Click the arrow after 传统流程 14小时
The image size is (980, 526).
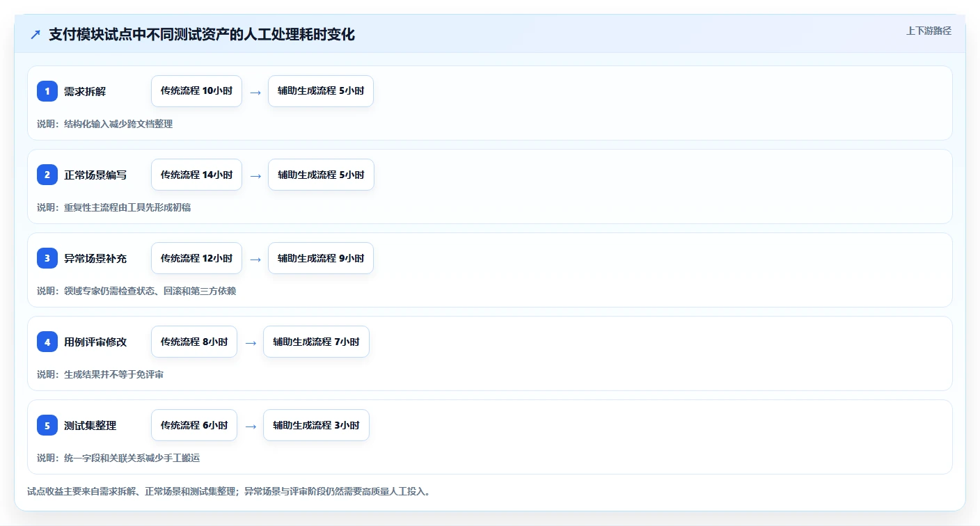[x=255, y=175]
